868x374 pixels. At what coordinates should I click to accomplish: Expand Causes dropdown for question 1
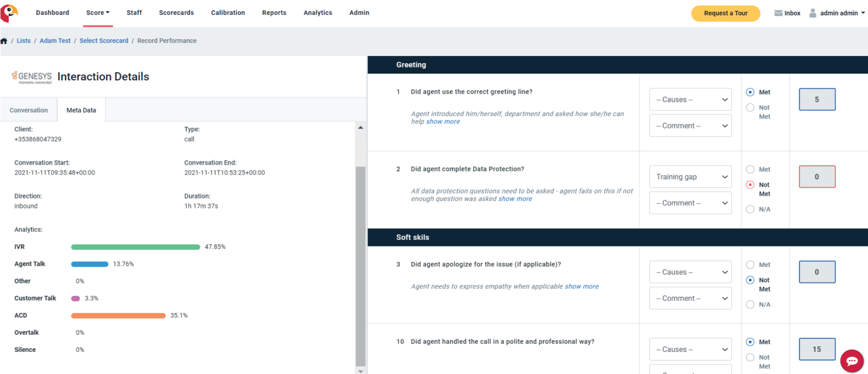691,100
